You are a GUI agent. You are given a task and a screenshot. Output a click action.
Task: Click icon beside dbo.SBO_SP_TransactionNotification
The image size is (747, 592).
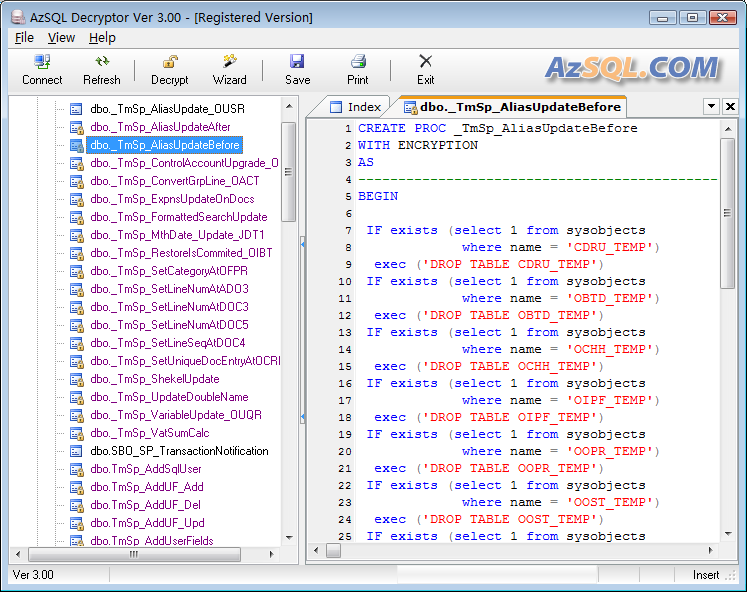click(76, 451)
